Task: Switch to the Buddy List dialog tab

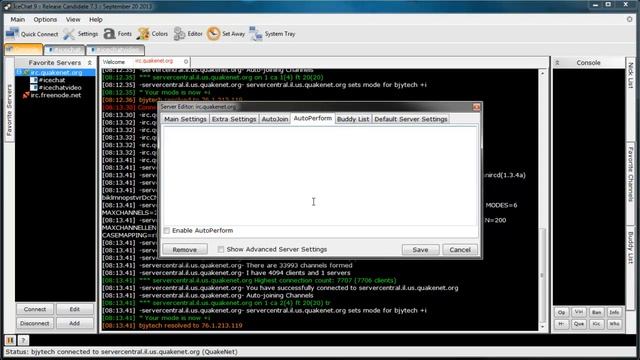Action: [x=353, y=119]
